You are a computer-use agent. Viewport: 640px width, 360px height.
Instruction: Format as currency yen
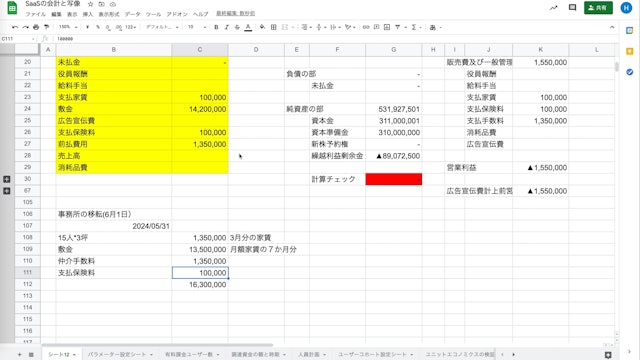pyautogui.click(x=87, y=27)
